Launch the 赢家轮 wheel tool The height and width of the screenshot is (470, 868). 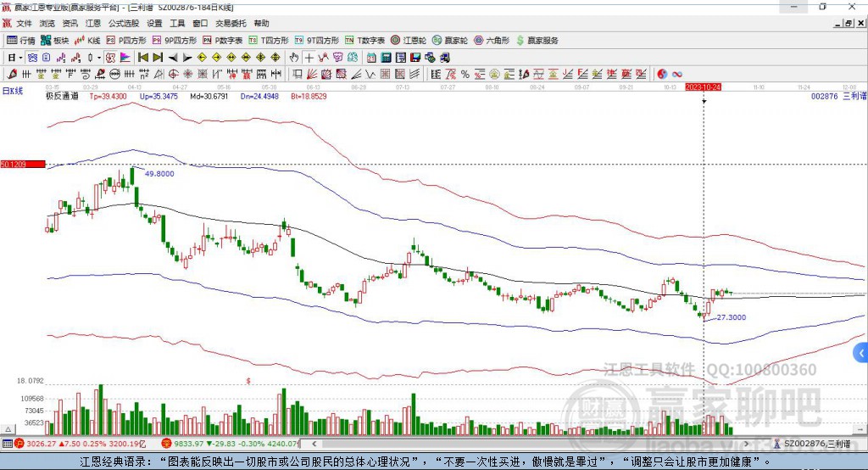pos(450,41)
